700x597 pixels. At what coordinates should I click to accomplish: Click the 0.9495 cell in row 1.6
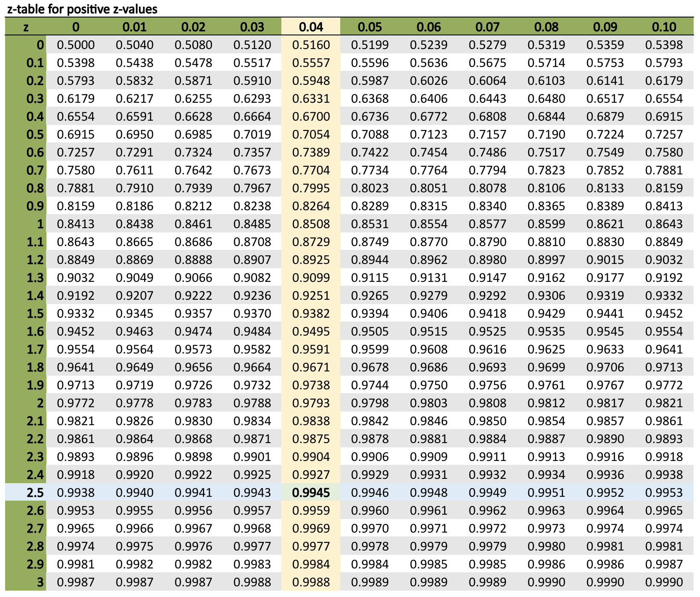(x=311, y=331)
